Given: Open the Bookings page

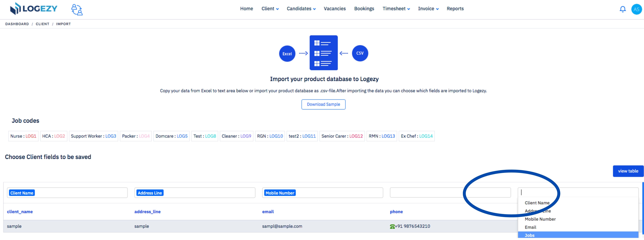Looking at the screenshot, I should [364, 9].
